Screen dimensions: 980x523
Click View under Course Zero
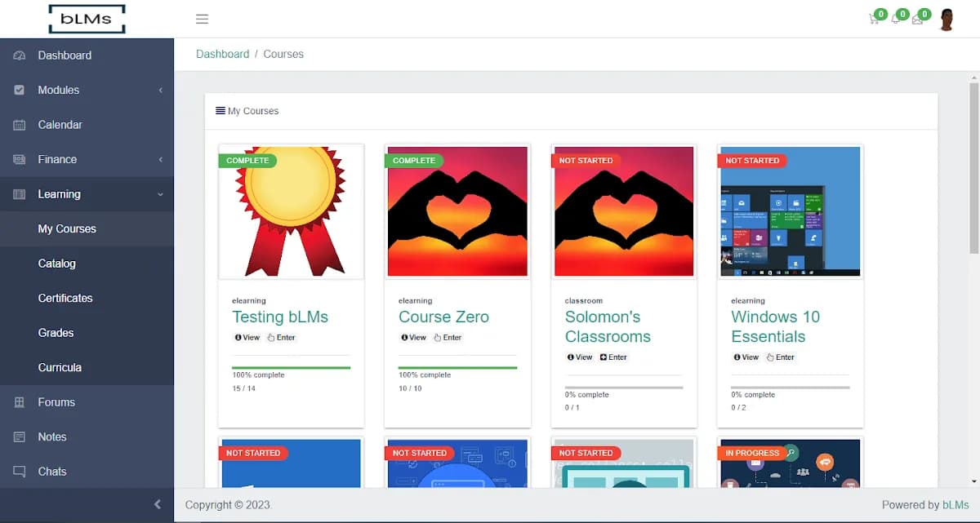coord(414,338)
